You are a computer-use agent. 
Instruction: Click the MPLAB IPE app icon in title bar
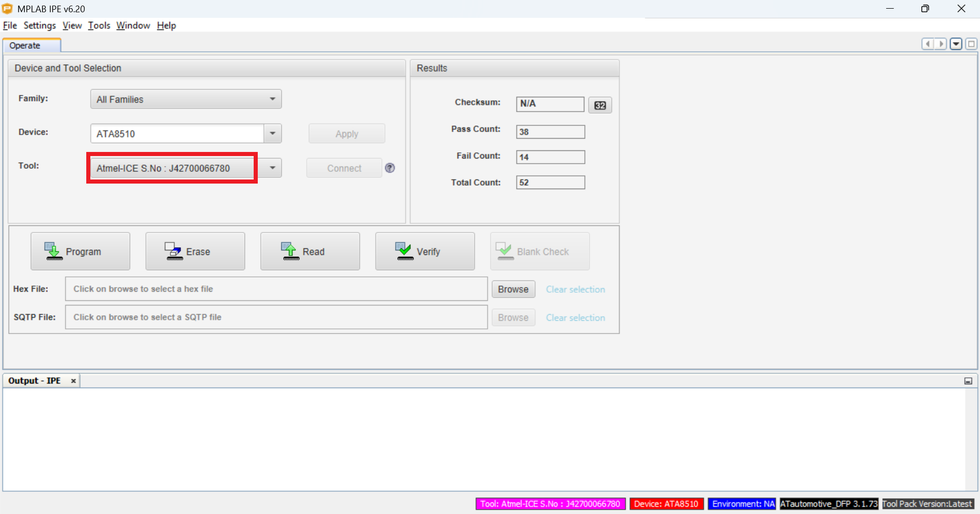[7, 9]
